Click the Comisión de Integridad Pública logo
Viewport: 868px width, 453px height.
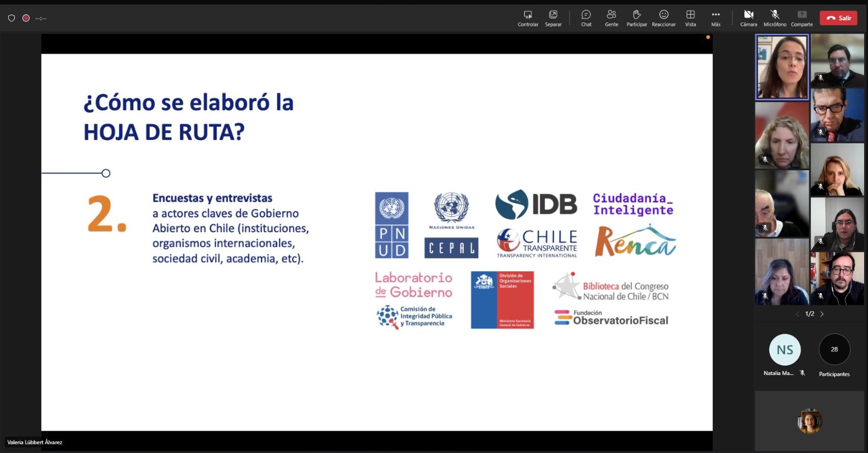(415, 317)
